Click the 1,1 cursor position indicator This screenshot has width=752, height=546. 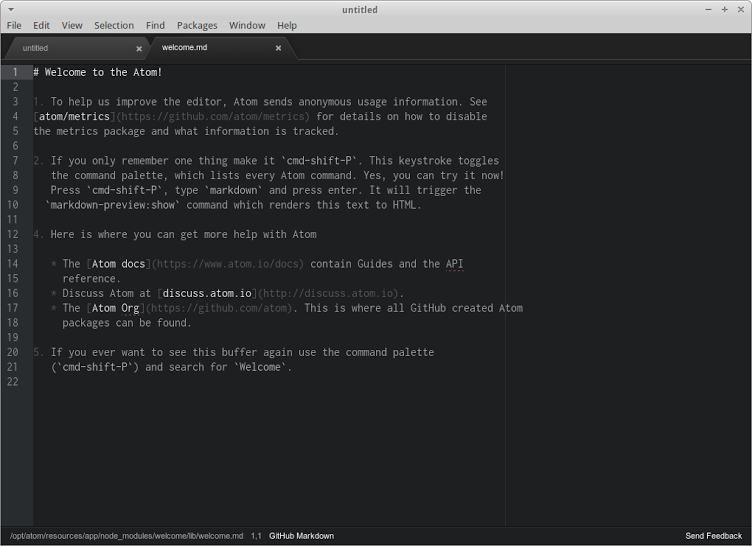pyautogui.click(x=256, y=536)
